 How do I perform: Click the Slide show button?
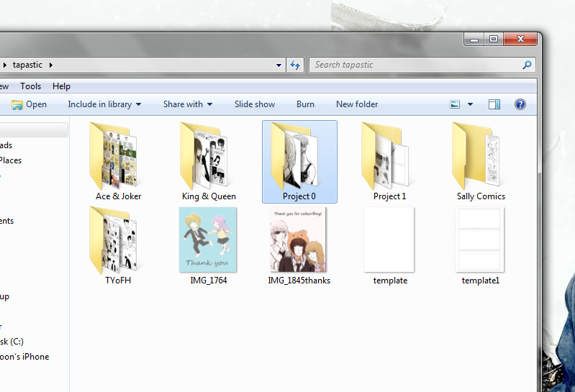(255, 104)
